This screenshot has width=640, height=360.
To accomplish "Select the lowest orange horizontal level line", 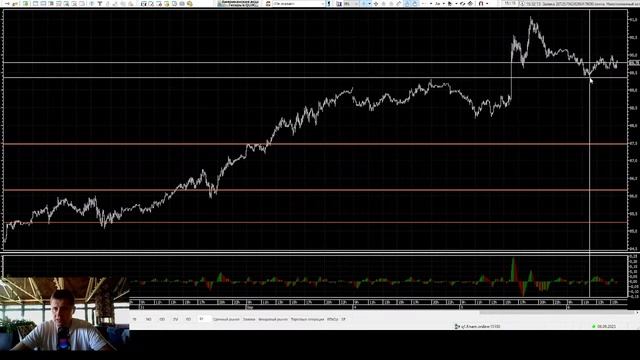I will pyautogui.click(x=315, y=222).
